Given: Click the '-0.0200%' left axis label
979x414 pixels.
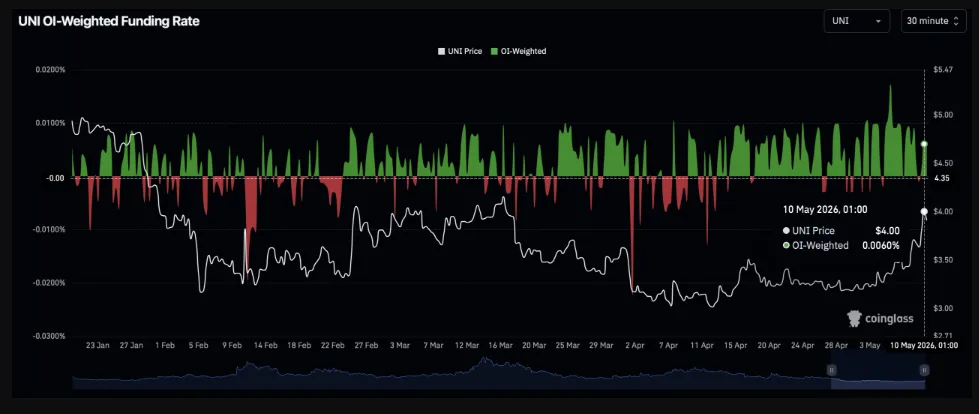Looking at the screenshot, I should 50,283.
